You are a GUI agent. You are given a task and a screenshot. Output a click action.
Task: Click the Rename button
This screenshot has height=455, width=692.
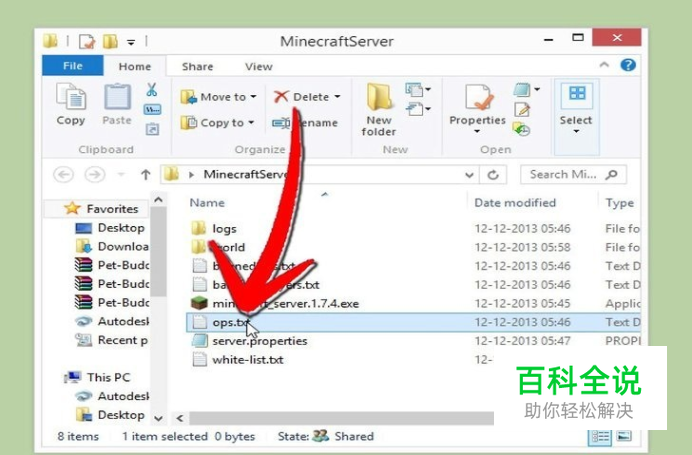click(x=305, y=123)
